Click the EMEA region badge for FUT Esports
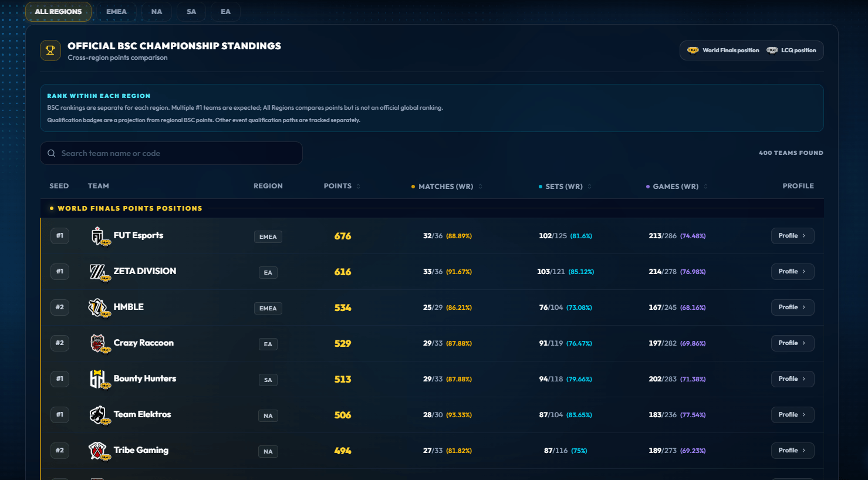The image size is (868, 480). [268, 236]
